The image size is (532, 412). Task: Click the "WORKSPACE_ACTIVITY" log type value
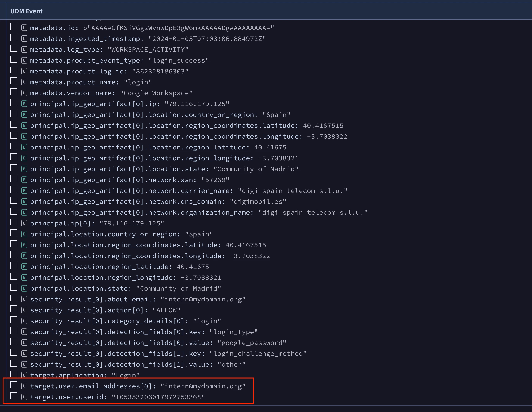[x=148, y=49]
